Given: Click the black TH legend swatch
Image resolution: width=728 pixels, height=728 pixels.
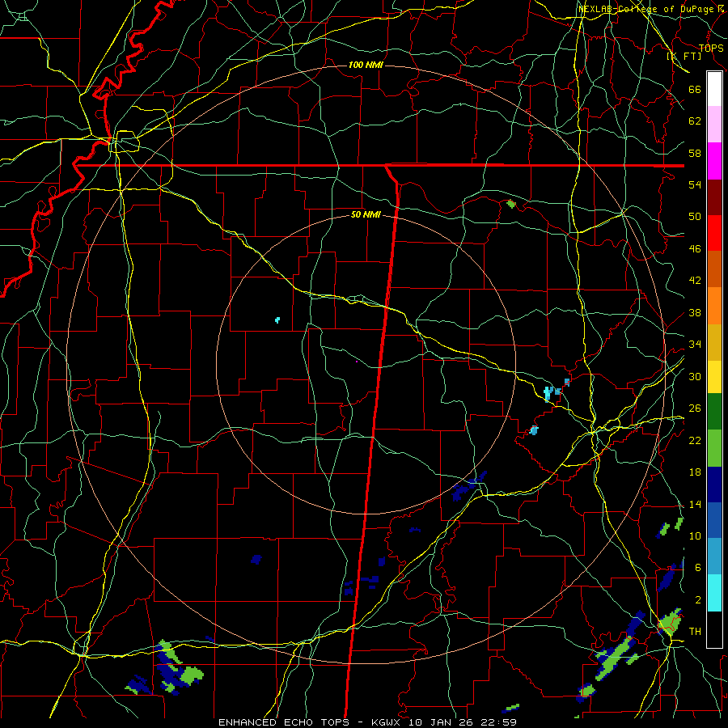Looking at the screenshot, I should tap(714, 629).
